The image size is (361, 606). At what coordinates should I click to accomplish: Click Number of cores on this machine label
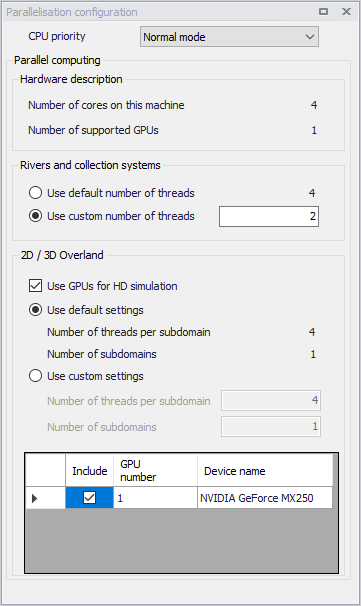[106, 105]
